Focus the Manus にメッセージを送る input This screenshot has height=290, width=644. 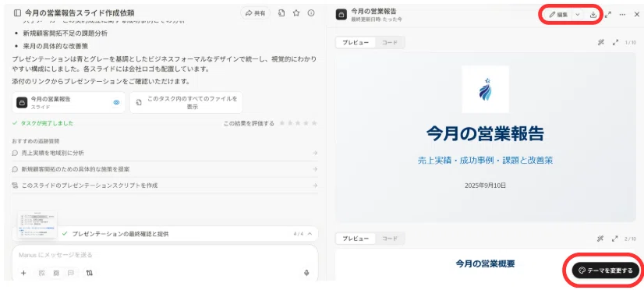pyautogui.click(x=165, y=255)
